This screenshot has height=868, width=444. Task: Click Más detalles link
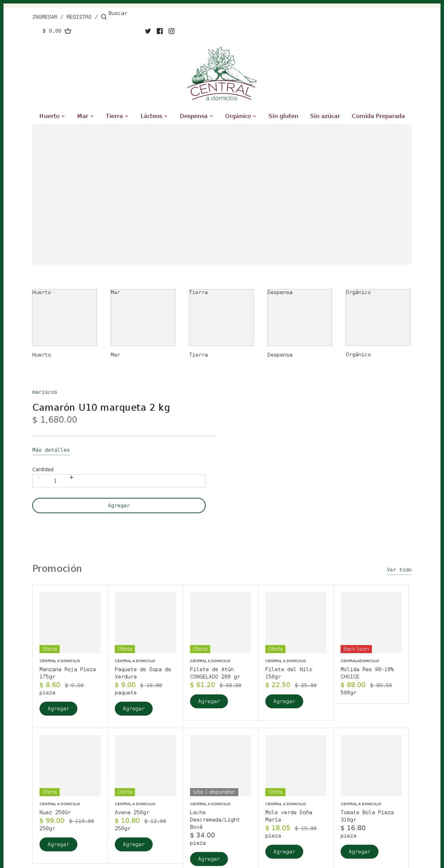pyautogui.click(x=51, y=450)
